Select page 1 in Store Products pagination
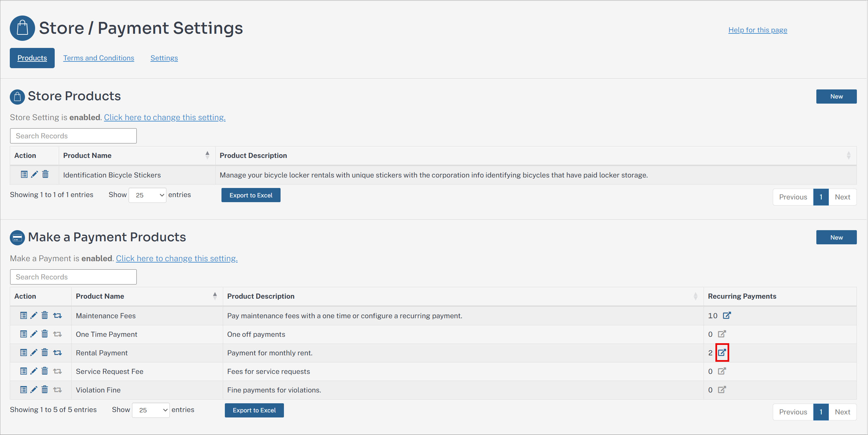This screenshot has height=435, width=868. 821,197
